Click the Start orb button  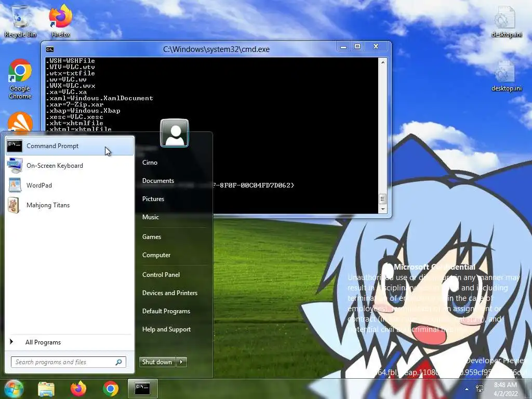[x=13, y=389]
